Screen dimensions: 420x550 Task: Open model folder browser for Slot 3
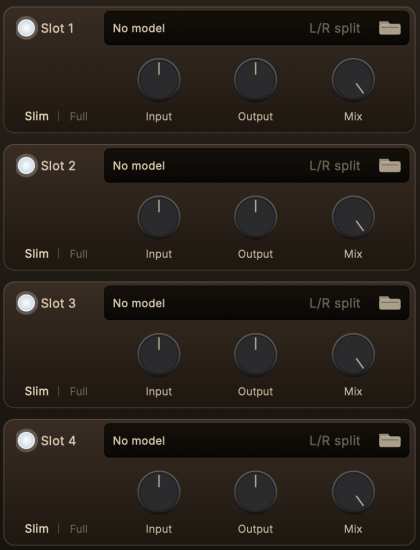(x=390, y=303)
